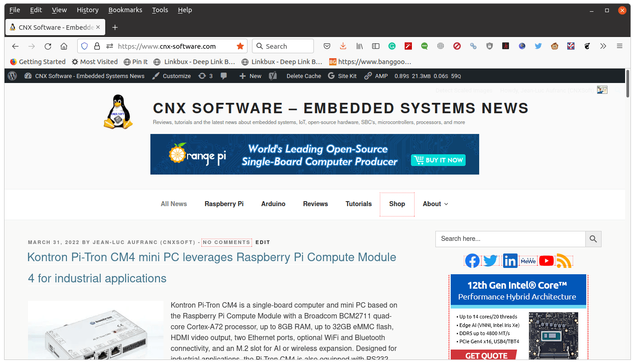Go to the Arduino menu item
Image resolution: width=635 pixels, height=364 pixels.
(x=273, y=204)
